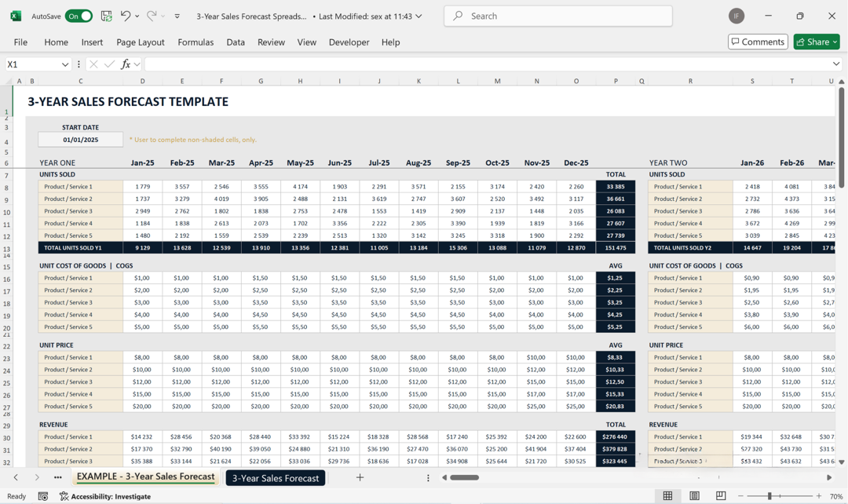Open the Review tab

271,42
